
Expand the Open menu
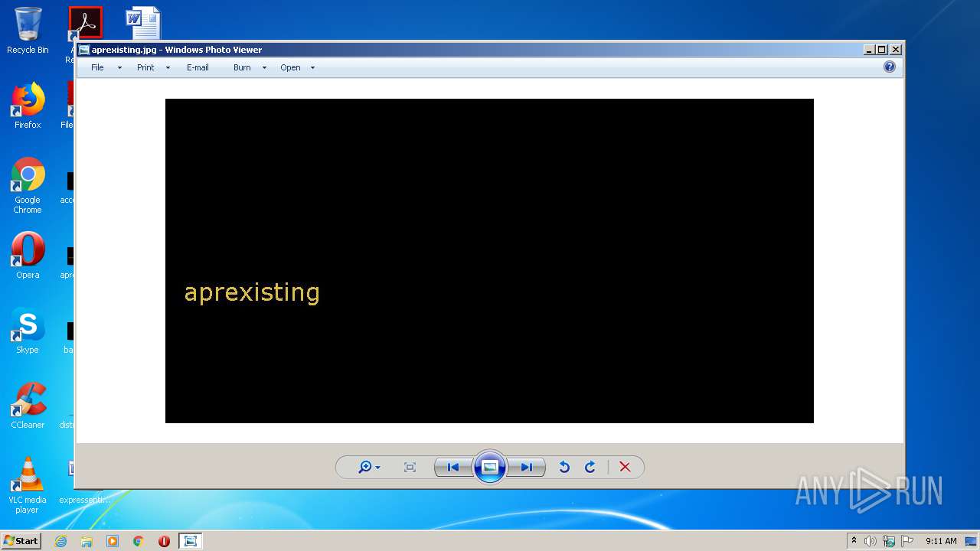[290, 67]
